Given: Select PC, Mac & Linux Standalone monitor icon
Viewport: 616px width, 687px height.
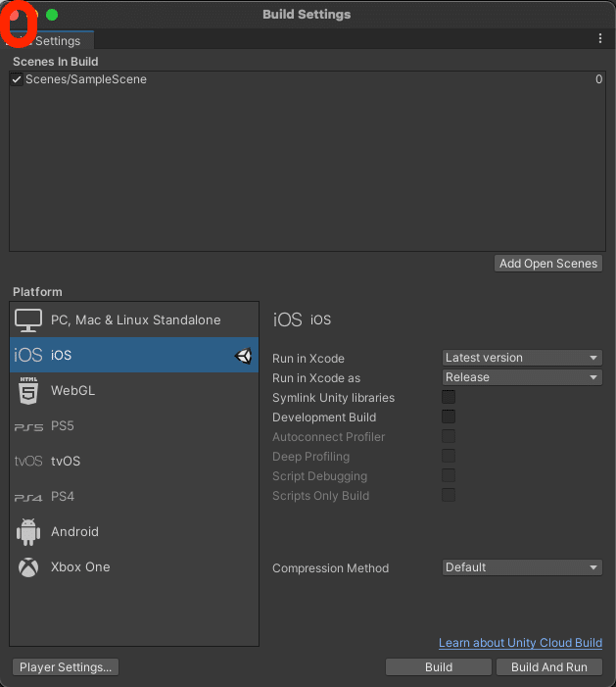Looking at the screenshot, I should pos(28,319).
